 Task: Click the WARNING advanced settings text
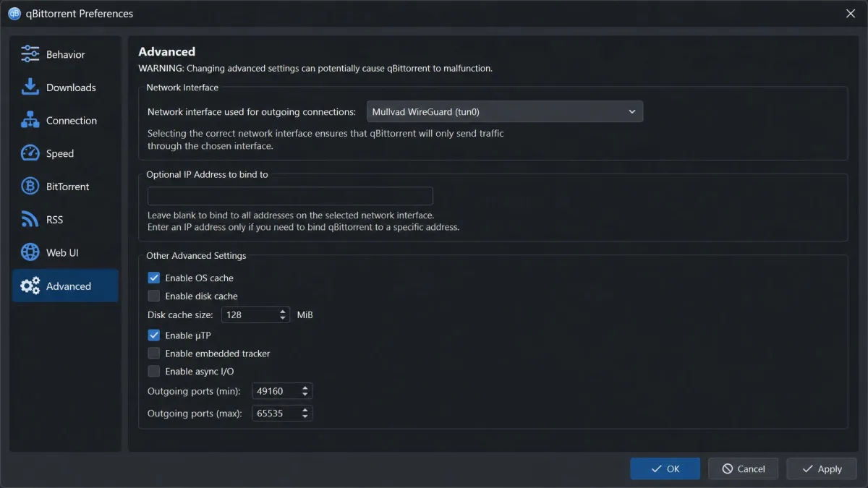tap(315, 69)
